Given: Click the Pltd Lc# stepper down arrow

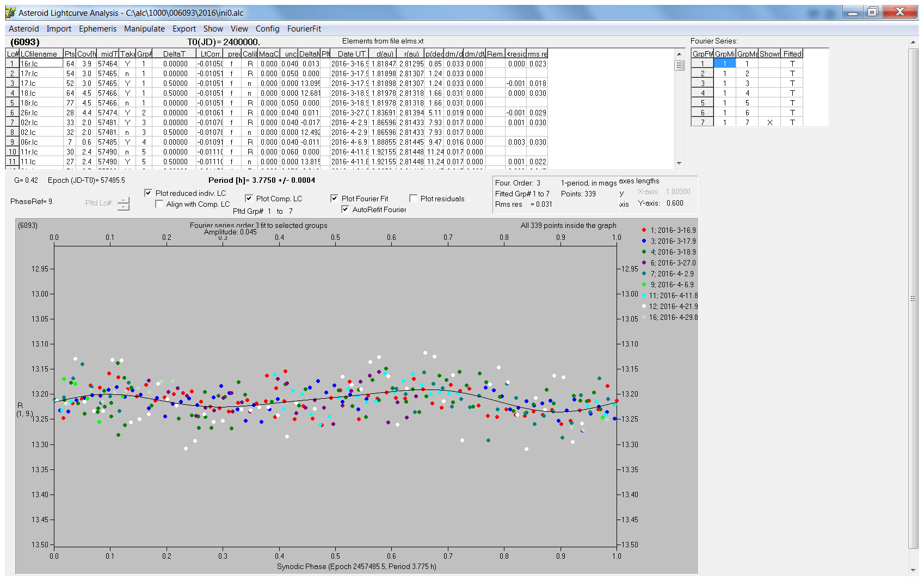Looking at the screenshot, I should pos(124,207).
